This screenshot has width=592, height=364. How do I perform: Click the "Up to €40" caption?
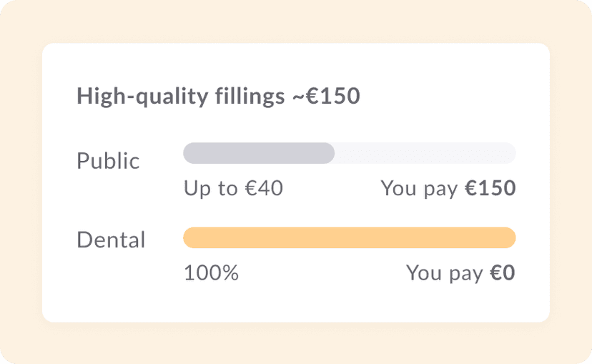(x=234, y=189)
